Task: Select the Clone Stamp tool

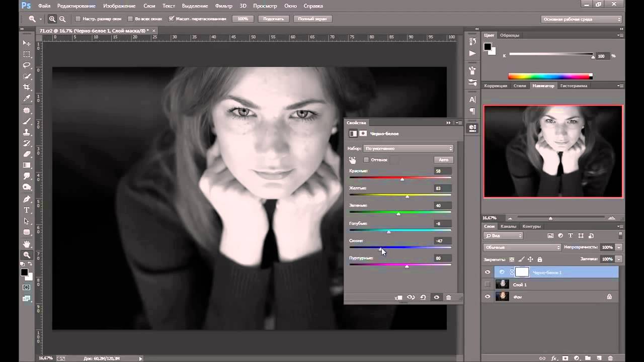Action: pos(27,132)
